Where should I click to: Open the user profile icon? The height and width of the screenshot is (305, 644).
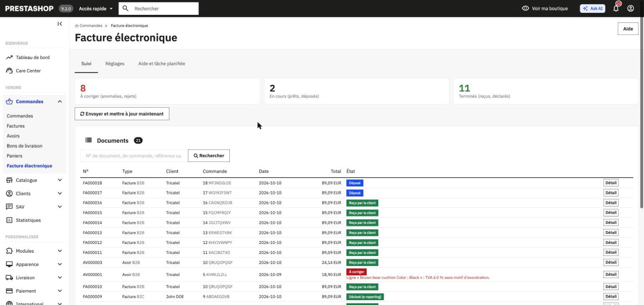point(631,8)
